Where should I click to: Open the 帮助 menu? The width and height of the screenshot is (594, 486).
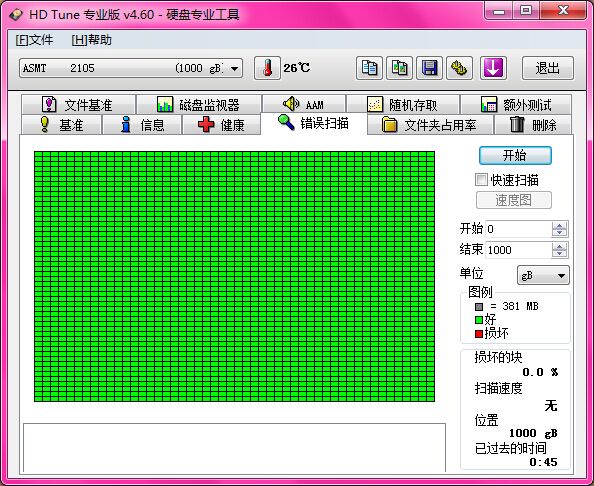tap(91, 40)
